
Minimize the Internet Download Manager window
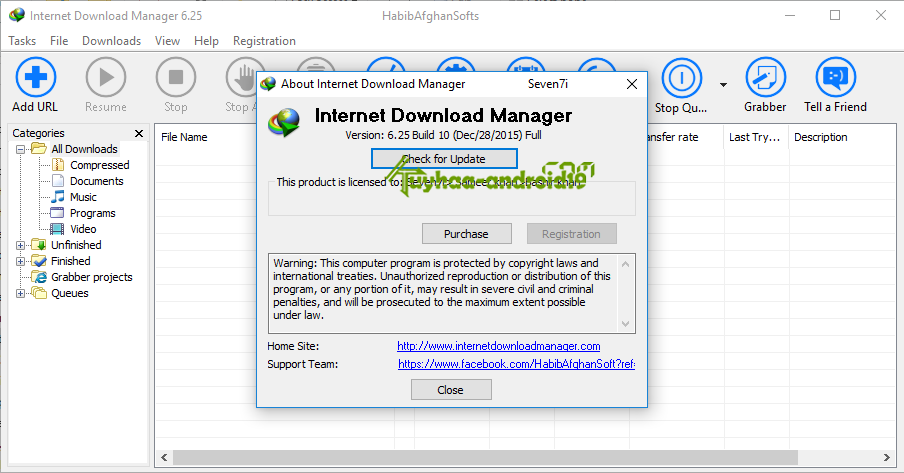coord(790,16)
